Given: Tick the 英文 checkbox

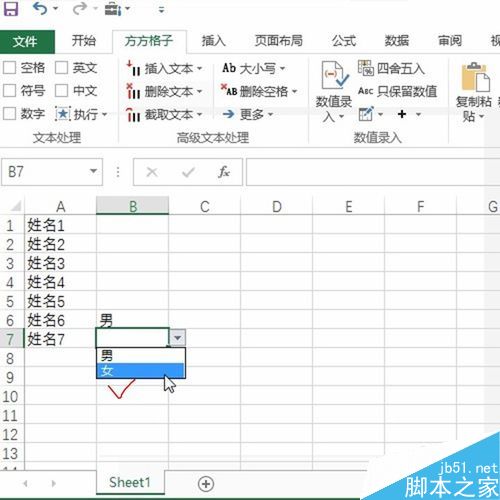Looking at the screenshot, I should click(x=62, y=68).
